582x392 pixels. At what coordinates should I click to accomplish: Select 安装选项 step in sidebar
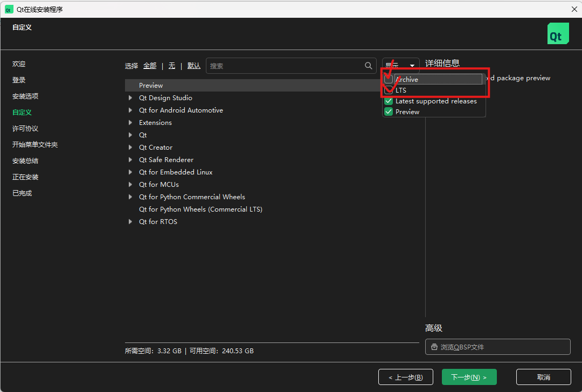(25, 96)
